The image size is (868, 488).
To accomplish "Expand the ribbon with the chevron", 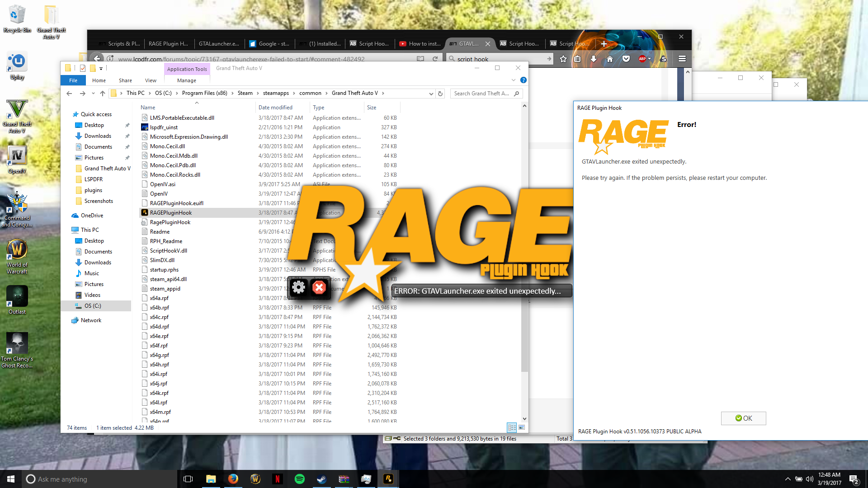I will point(514,80).
